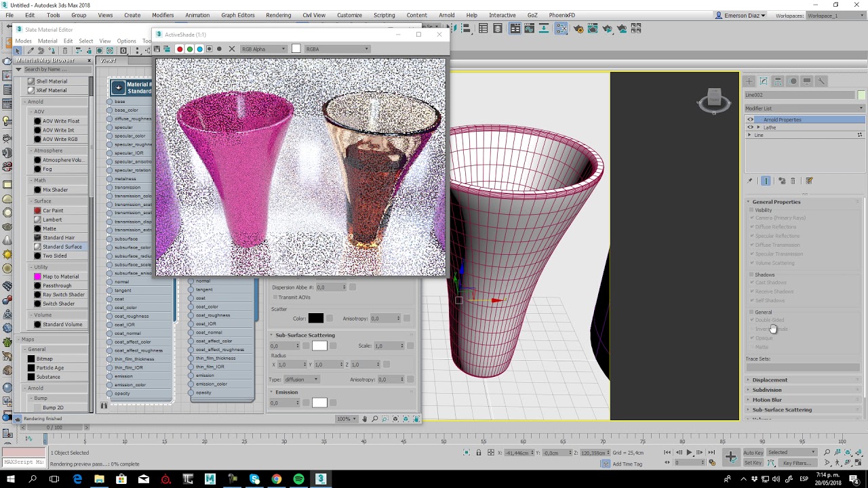Screen dimensions: 868x488
Task: Open the Rendering menu
Action: (278, 15)
